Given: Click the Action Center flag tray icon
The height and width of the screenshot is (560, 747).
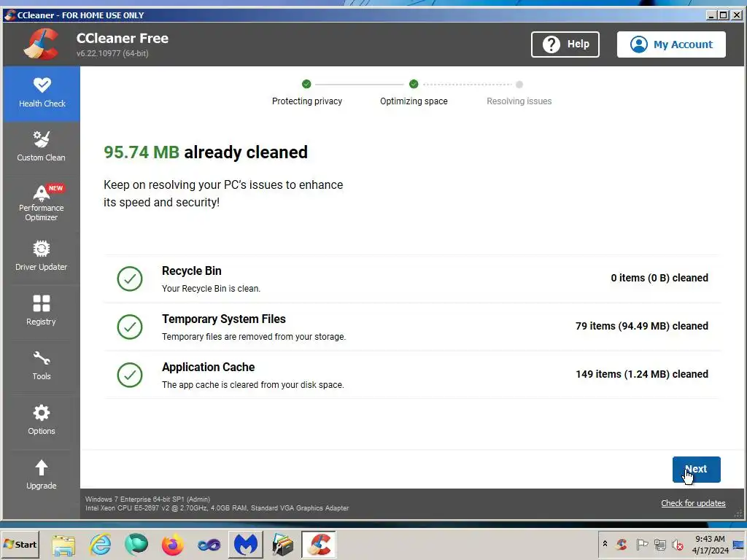Looking at the screenshot, I should pos(642,544).
